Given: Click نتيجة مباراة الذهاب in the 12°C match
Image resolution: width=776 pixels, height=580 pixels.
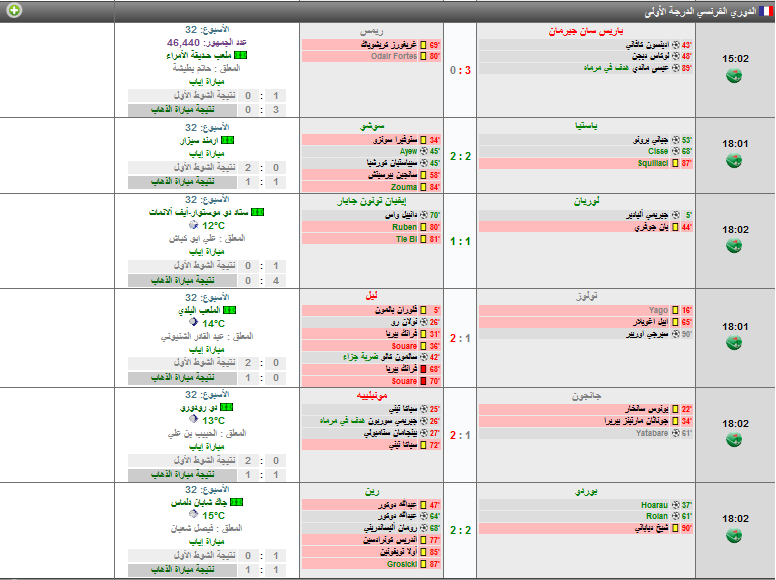Looking at the screenshot, I should (x=183, y=280).
